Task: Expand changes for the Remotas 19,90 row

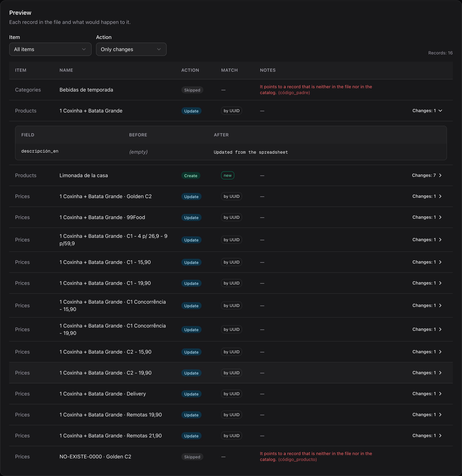Action: 427,415
